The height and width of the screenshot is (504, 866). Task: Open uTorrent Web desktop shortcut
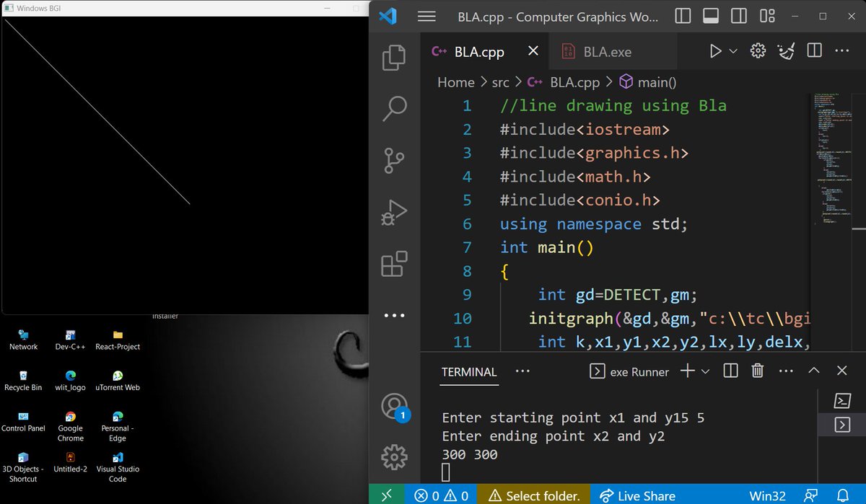click(x=118, y=381)
